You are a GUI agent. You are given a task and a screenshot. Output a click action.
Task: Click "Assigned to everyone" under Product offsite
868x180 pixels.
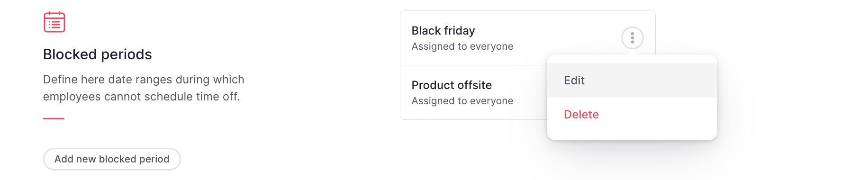pyautogui.click(x=462, y=101)
